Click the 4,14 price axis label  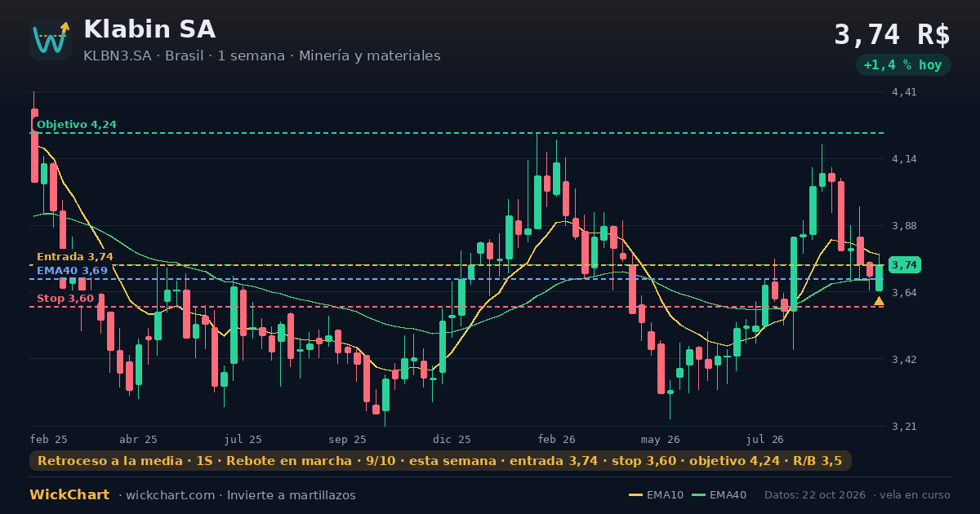coord(905,159)
